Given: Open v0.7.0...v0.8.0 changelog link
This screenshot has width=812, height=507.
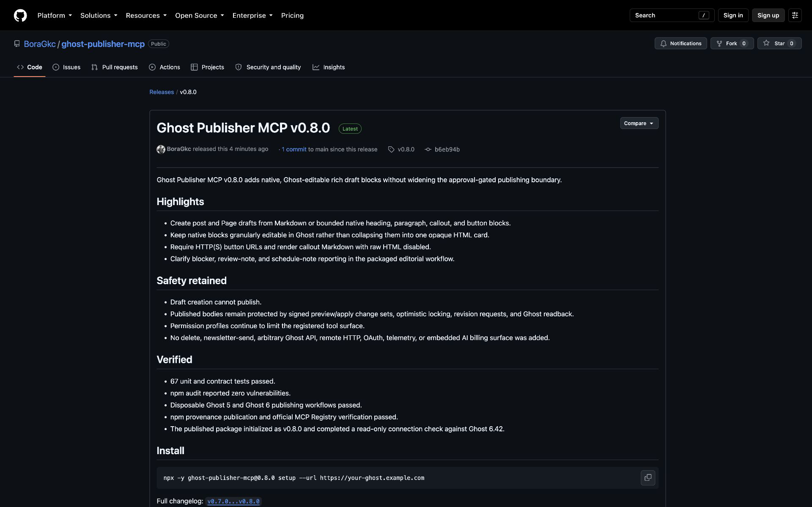Looking at the screenshot, I should pos(233,502).
